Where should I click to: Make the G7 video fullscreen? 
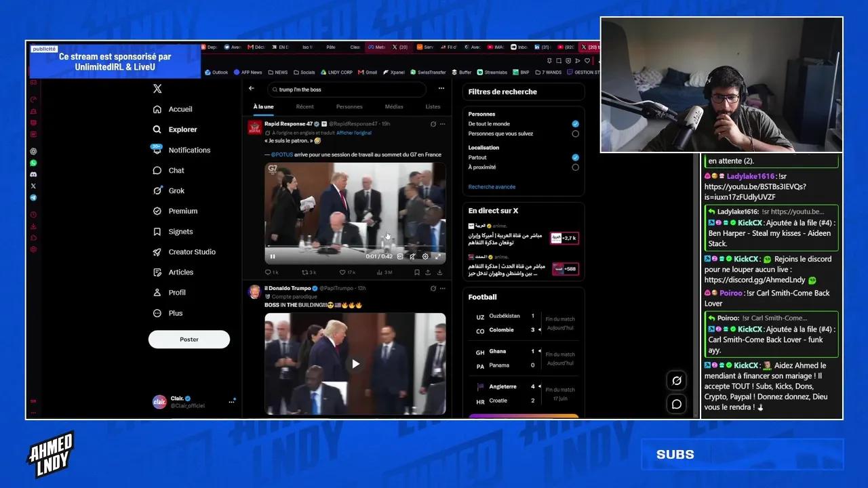(437, 256)
